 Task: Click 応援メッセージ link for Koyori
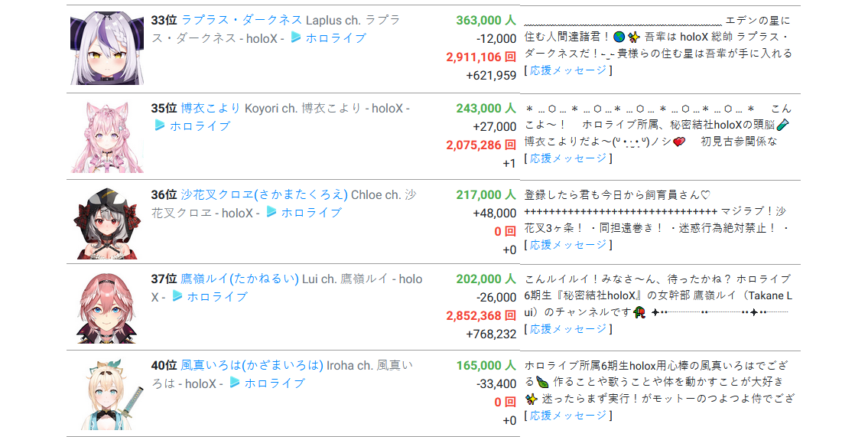click(x=568, y=158)
